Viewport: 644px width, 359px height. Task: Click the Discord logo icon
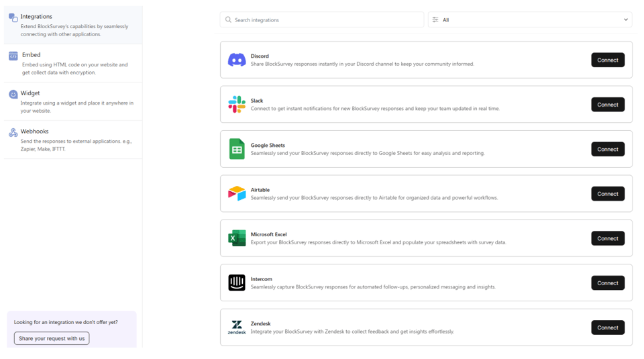(237, 60)
